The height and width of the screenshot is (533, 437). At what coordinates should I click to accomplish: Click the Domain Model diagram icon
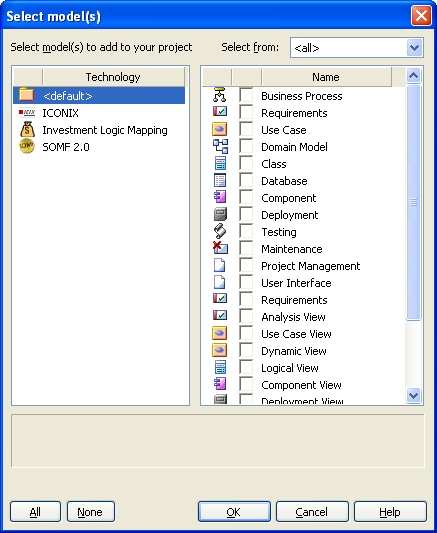[x=220, y=147]
